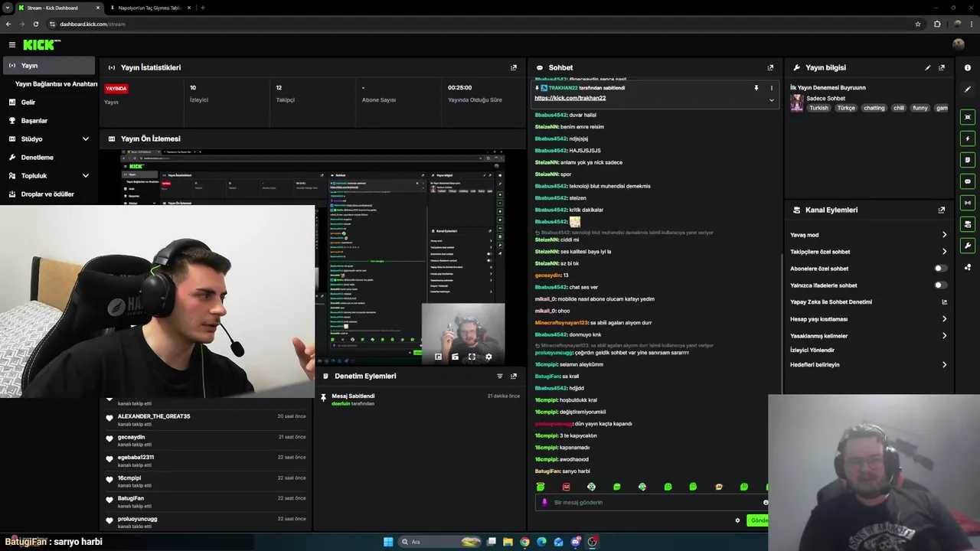This screenshot has height=551, width=980.
Task: Open Başarılar in the sidebar
Action: tap(50, 121)
